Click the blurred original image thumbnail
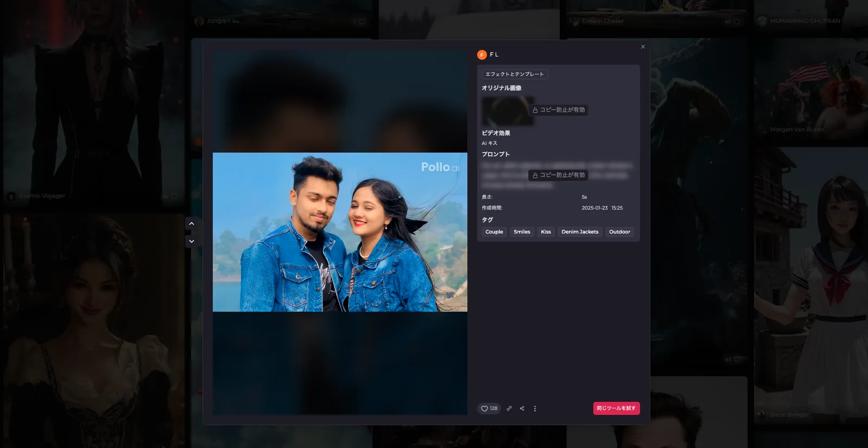Viewport: 868px width, 448px height. point(508,111)
